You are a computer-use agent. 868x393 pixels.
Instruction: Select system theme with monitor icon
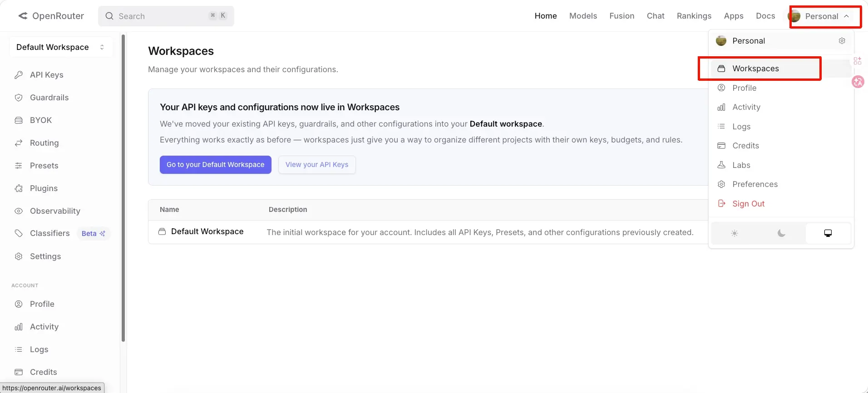pyautogui.click(x=828, y=233)
